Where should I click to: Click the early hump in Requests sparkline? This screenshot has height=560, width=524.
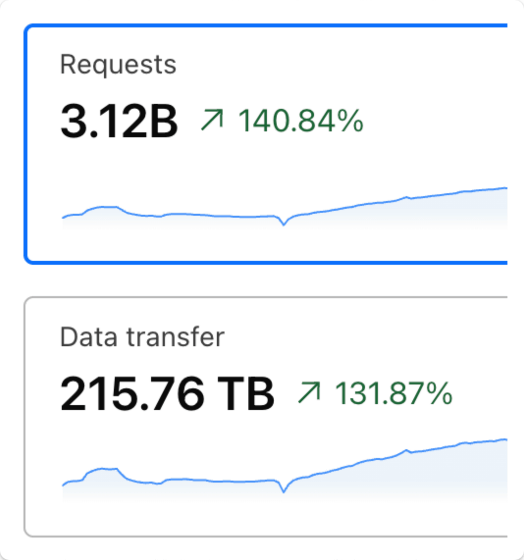pos(104,208)
